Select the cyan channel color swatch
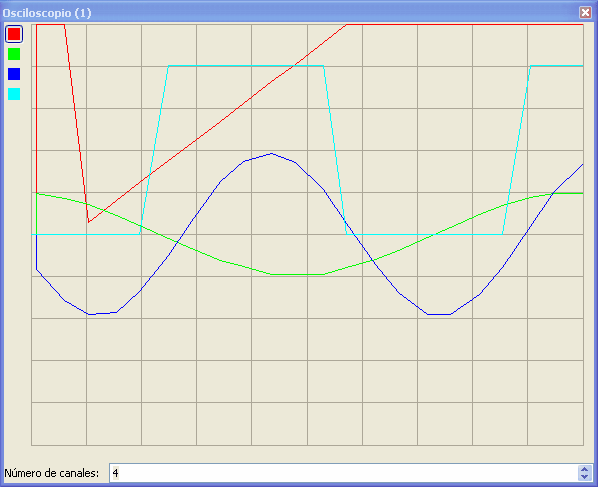 click(x=14, y=94)
